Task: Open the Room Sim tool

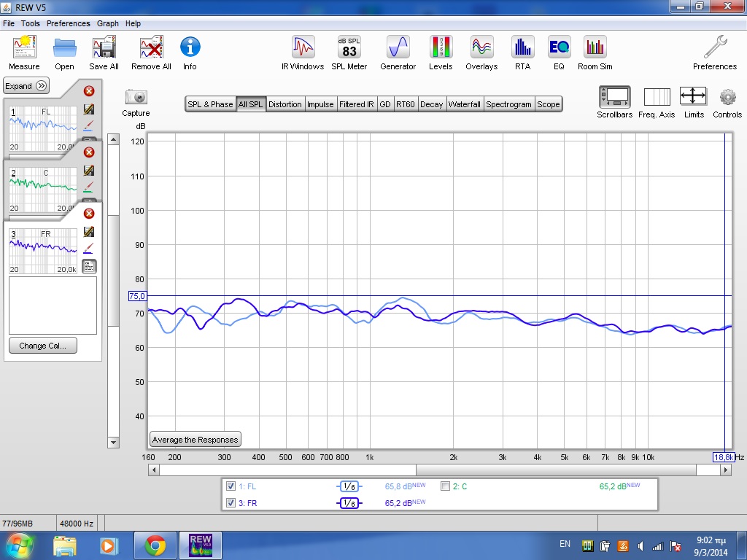Action: click(595, 48)
